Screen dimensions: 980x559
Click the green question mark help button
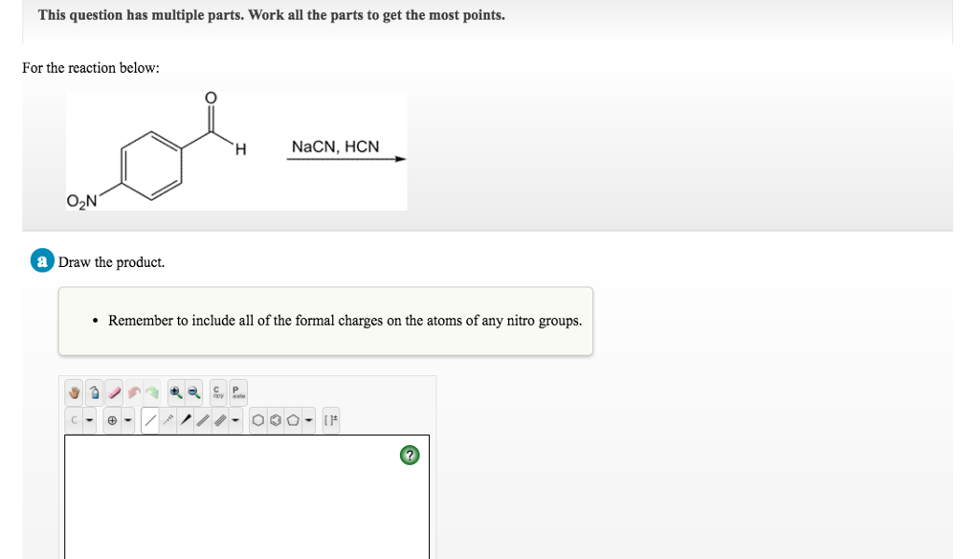point(410,455)
